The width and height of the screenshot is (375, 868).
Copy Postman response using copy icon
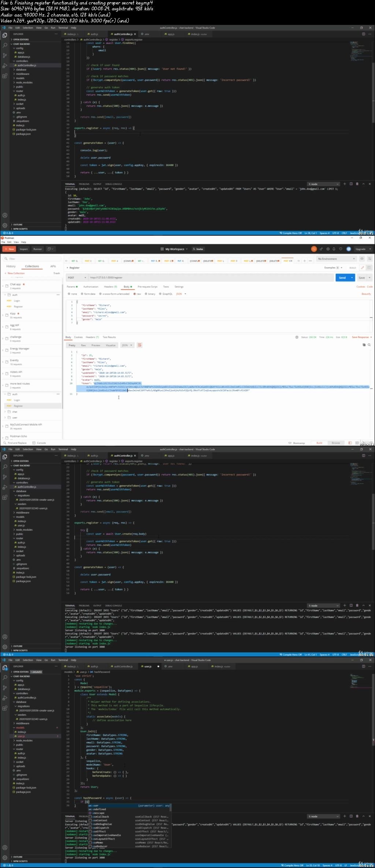coord(364,345)
